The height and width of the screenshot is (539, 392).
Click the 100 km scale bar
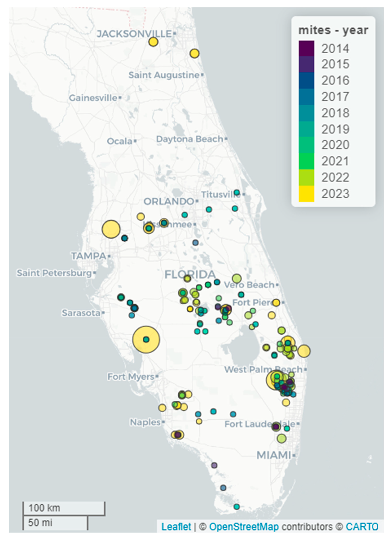coord(64,508)
